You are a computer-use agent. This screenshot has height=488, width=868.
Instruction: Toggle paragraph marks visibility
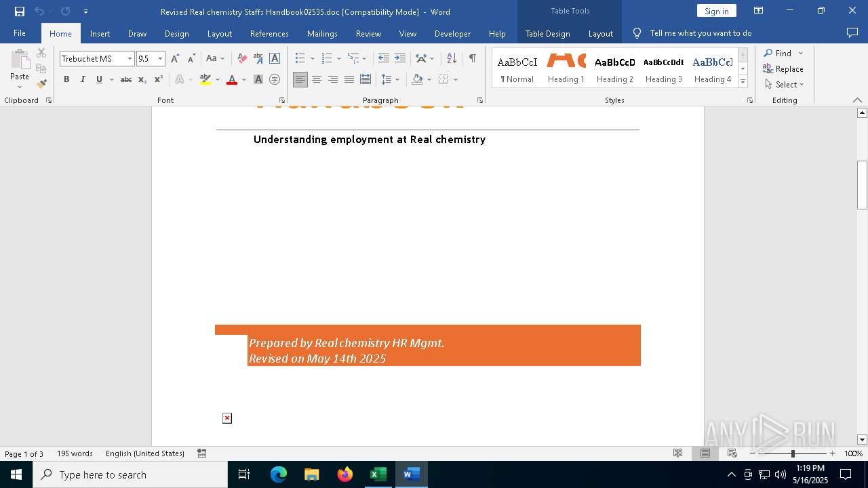[472, 58]
